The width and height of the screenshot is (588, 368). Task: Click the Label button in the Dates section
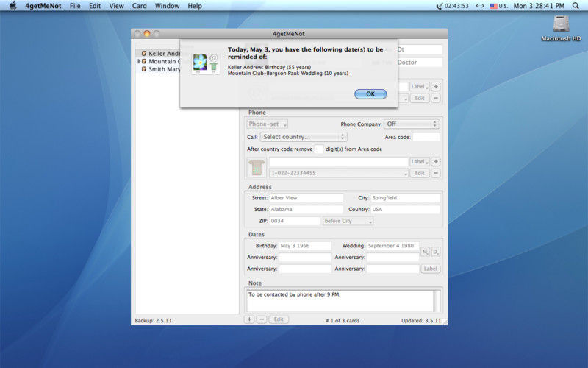(x=430, y=269)
